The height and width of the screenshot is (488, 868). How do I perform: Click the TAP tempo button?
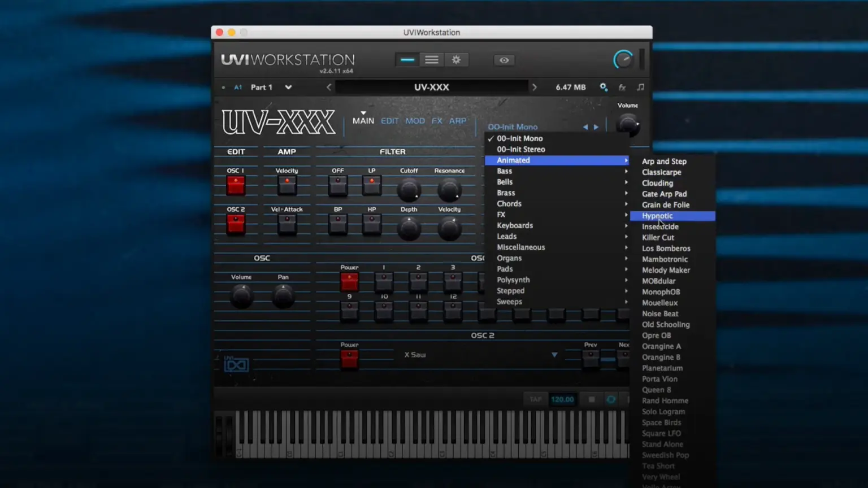pos(536,399)
